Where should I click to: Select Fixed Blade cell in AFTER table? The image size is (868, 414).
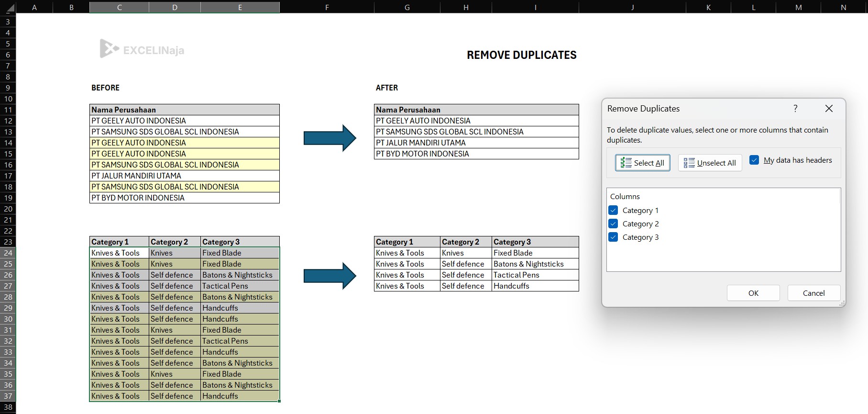tap(535, 253)
